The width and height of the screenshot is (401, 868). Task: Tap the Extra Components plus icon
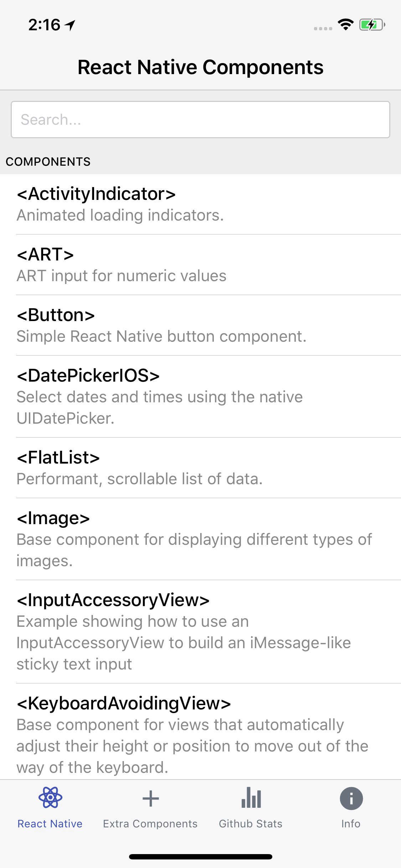click(150, 798)
